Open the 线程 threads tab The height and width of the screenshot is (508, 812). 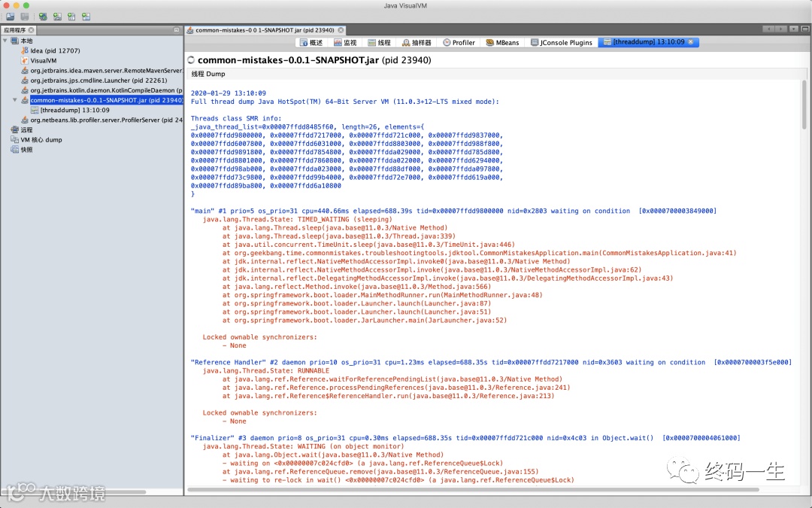pos(380,42)
